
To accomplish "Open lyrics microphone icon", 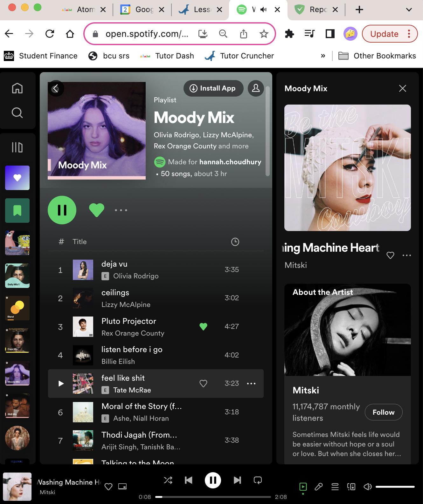I will pyautogui.click(x=319, y=487).
